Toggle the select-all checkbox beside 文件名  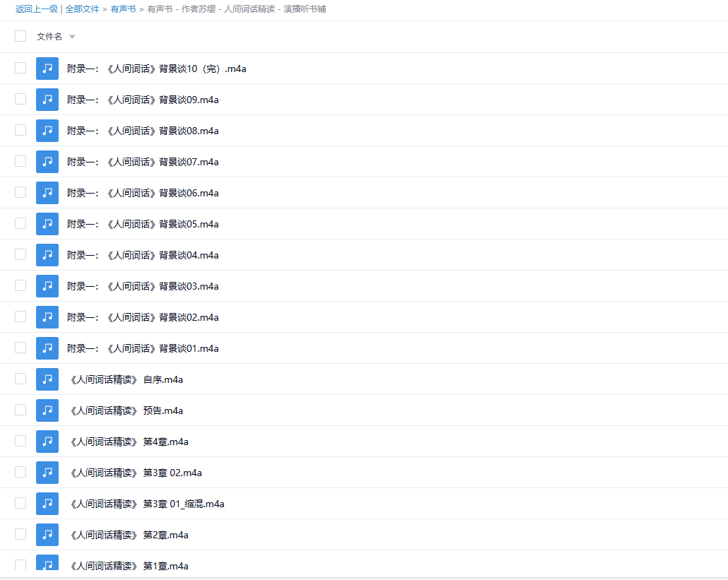[x=20, y=36]
